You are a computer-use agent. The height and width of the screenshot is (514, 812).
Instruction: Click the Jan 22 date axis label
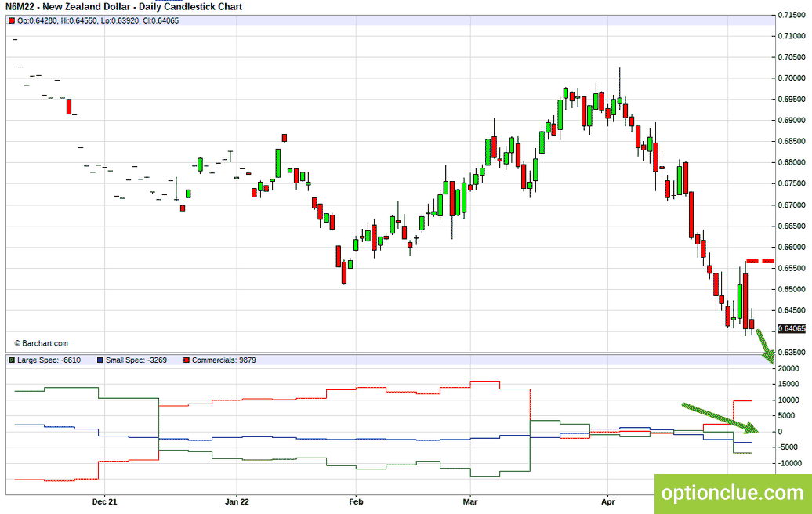[237, 501]
